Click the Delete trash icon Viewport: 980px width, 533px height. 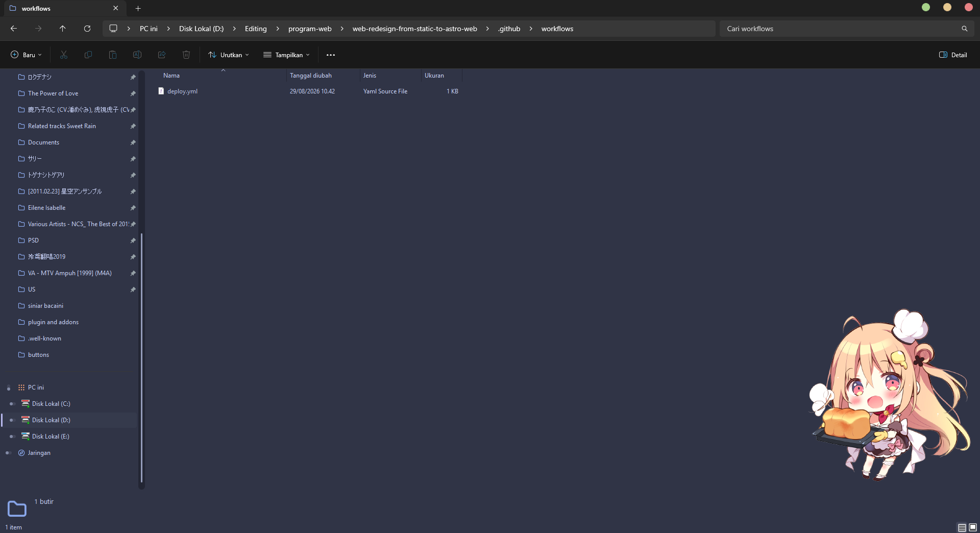click(x=186, y=55)
